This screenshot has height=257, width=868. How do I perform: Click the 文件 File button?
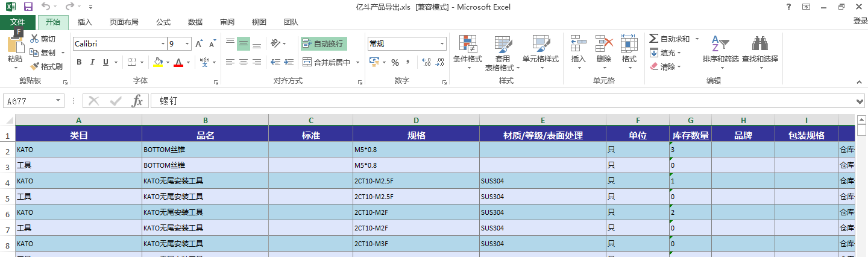[17, 22]
